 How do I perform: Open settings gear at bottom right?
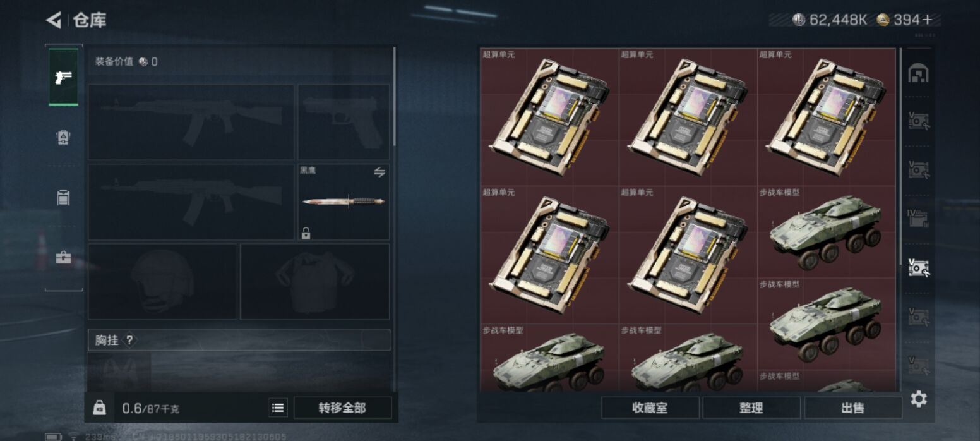[919, 399]
